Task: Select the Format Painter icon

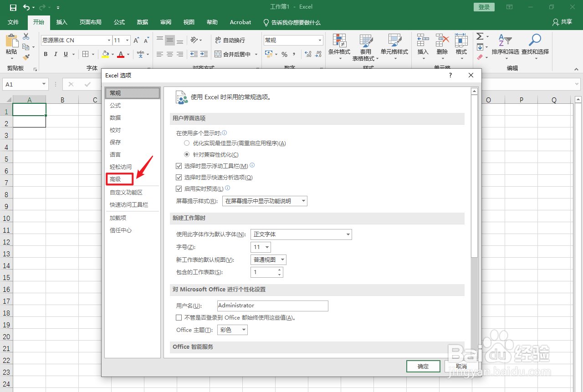Action: point(26,56)
